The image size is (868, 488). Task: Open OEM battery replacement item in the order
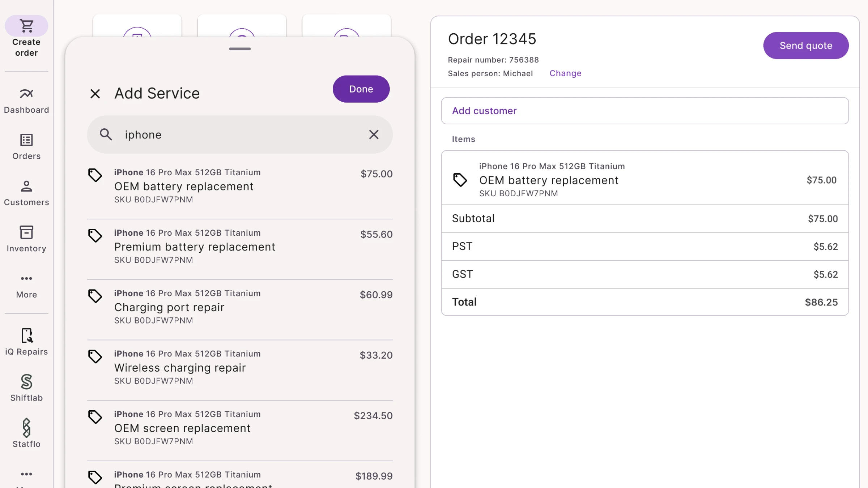[644, 178]
